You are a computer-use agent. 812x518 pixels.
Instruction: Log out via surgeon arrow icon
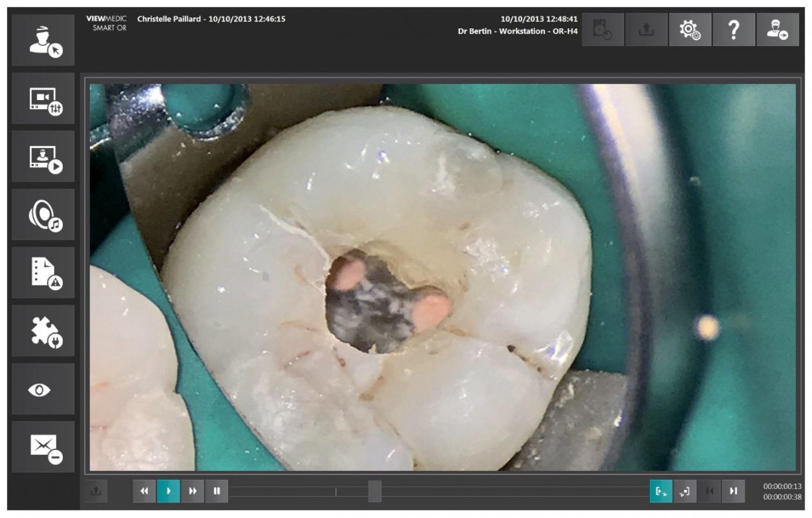778,29
